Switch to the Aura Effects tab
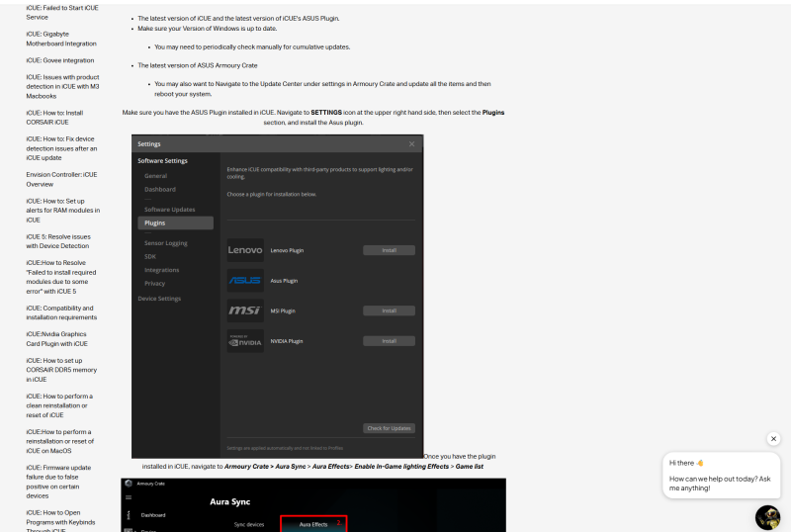791x532 pixels. click(x=313, y=524)
